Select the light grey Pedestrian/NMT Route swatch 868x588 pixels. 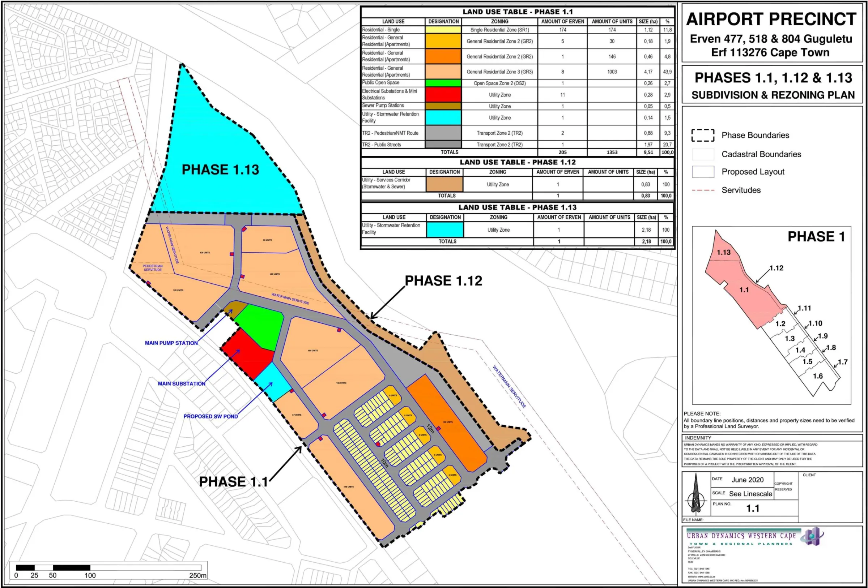point(443,133)
